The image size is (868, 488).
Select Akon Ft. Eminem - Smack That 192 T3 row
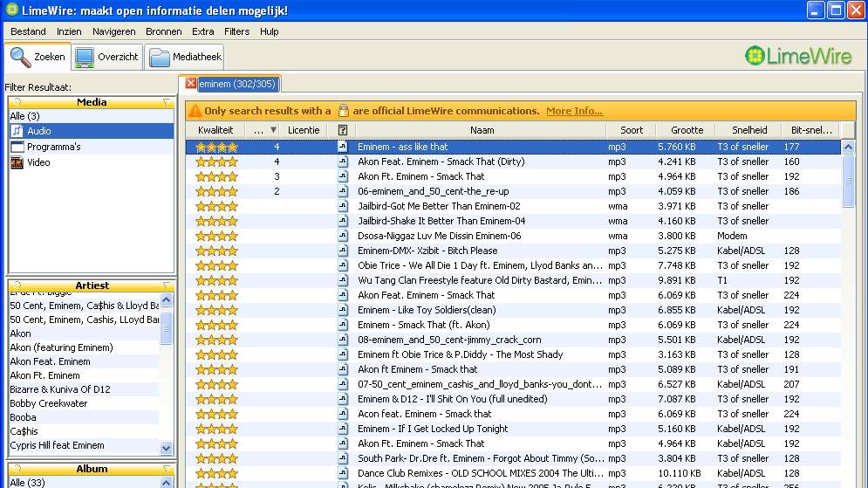point(513,176)
